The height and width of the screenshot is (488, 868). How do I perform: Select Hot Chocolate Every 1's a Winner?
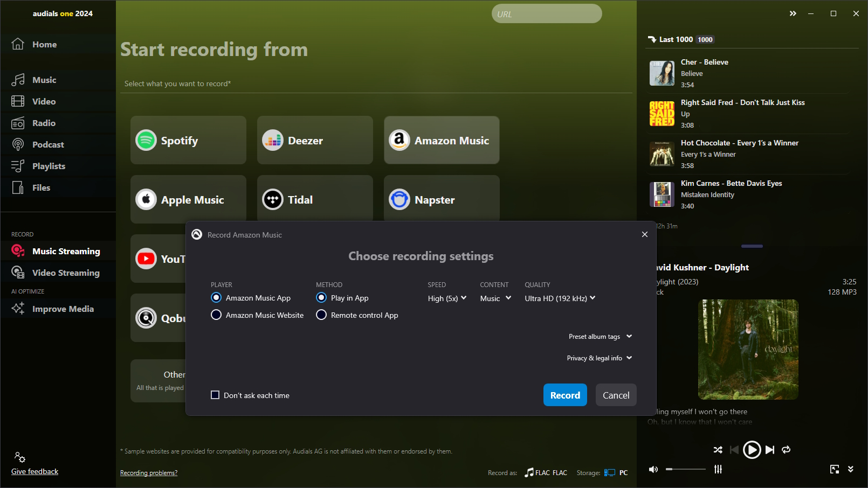(749, 154)
